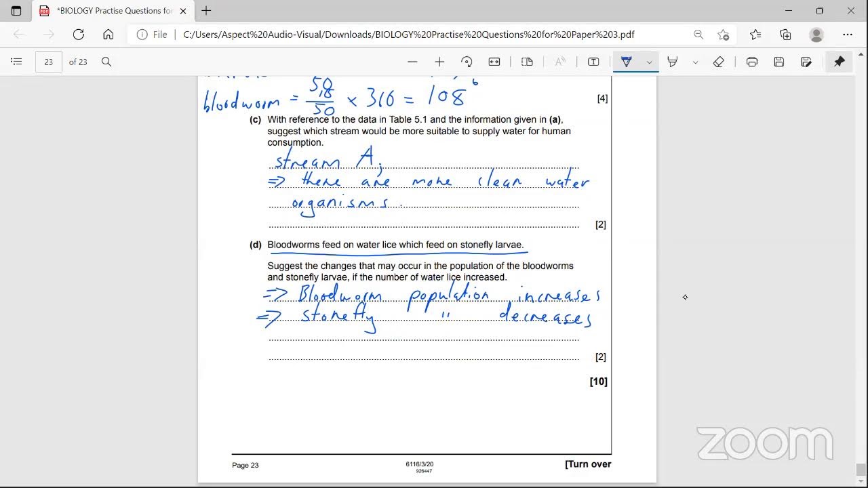Click the address bar with the PDF path
The height and width of the screenshot is (488, 868).
409,35
